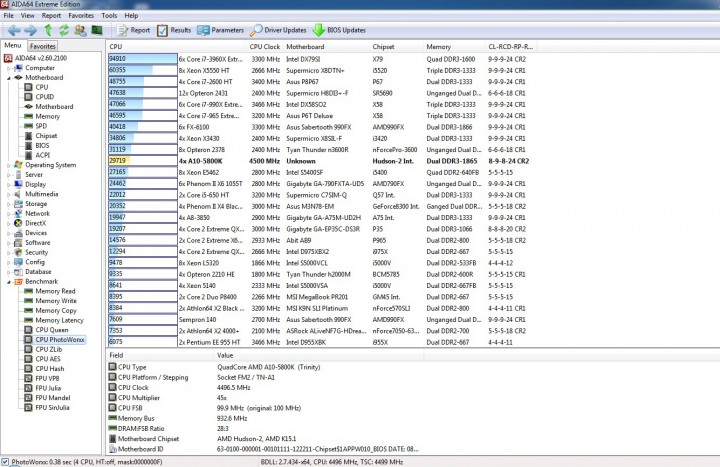The image size is (720, 467).
Task: Select the CPU Multiplier field row
Action: click(x=263, y=398)
